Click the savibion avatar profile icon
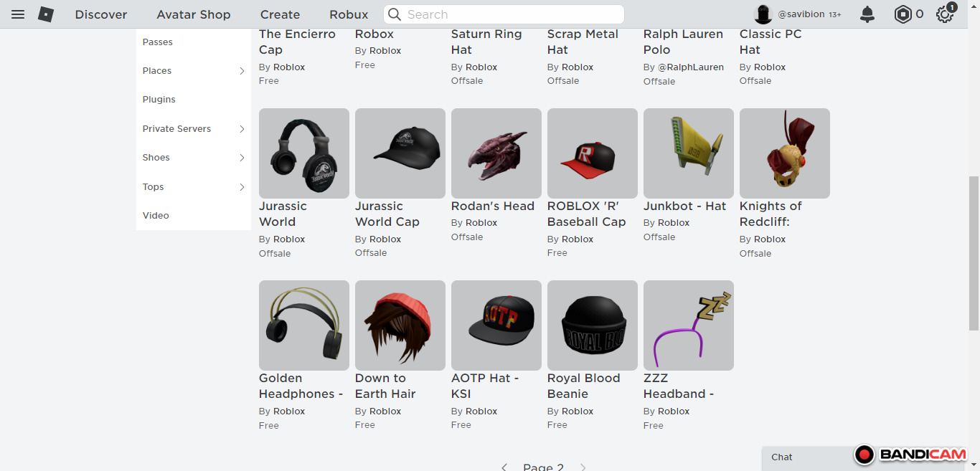Viewport: 980px width, 471px height. pyautogui.click(x=763, y=14)
